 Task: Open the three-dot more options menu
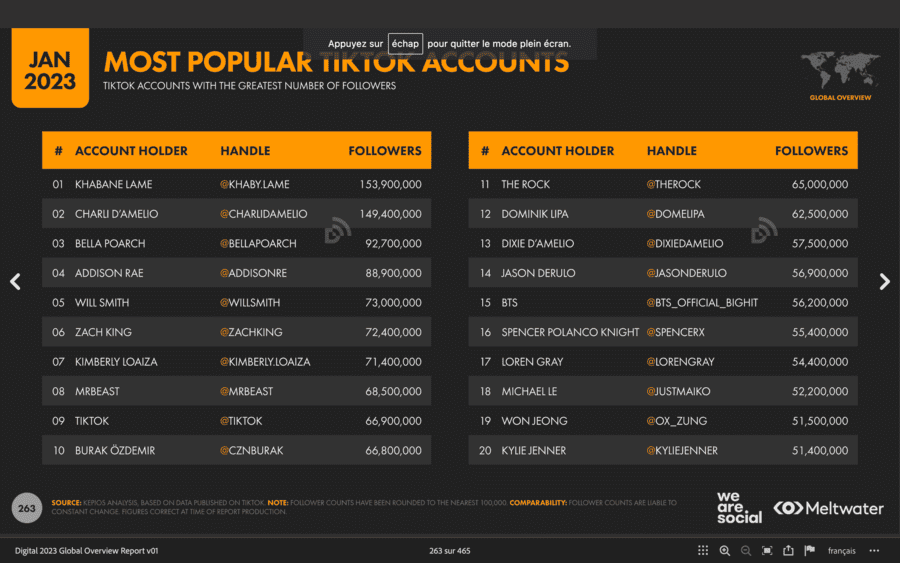pyautogui.click(x=874, y=551)
